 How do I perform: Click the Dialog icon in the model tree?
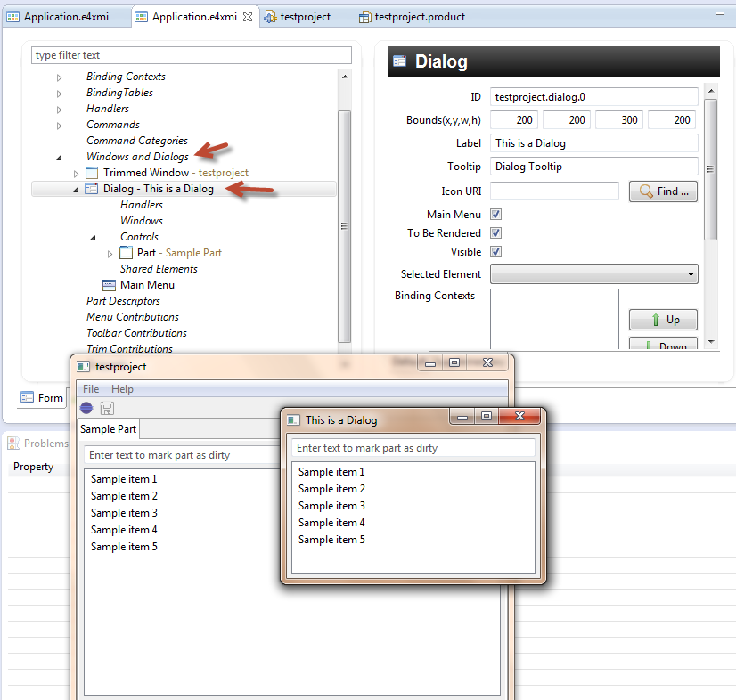(91, 189)
